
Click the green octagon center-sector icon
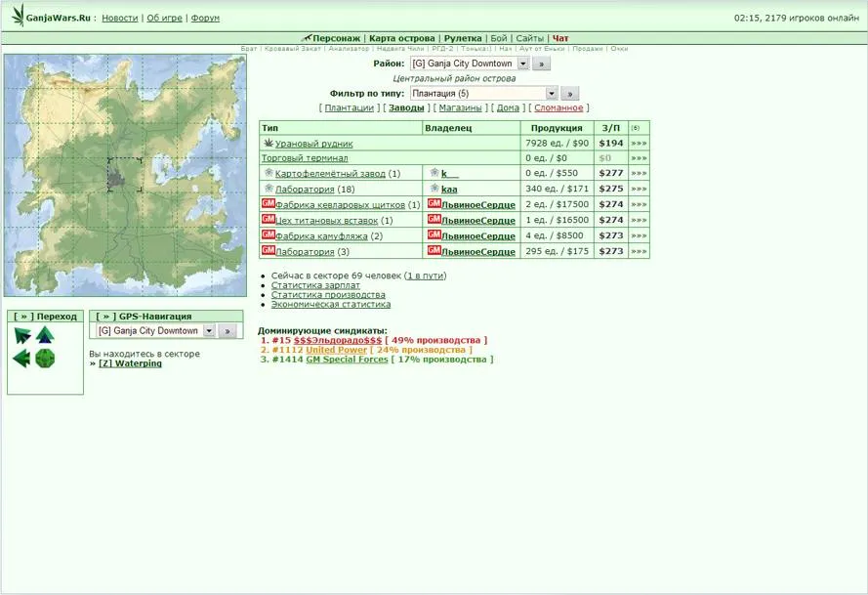pos(45,359)
